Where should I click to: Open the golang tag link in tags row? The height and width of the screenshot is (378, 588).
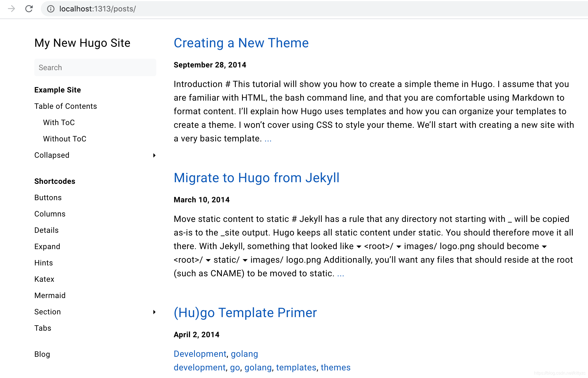click(x=258, y=368)
